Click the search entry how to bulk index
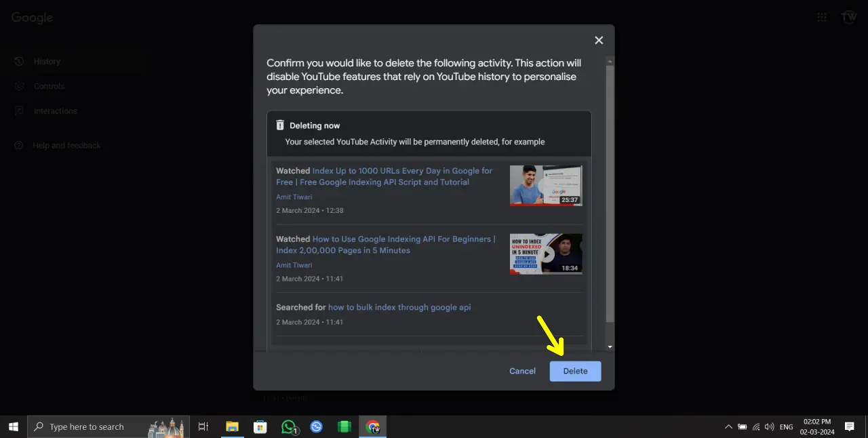The image size is (868, 438). (399, 307)
